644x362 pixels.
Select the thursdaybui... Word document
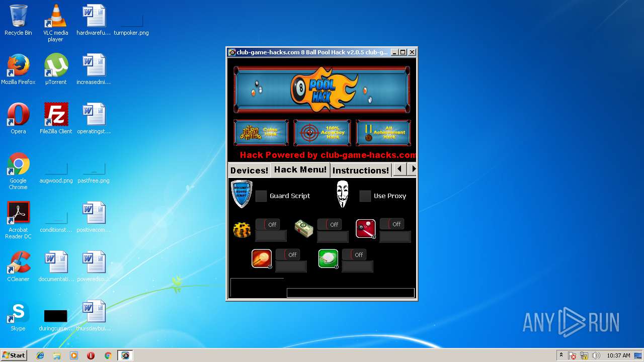pos(94,316)
